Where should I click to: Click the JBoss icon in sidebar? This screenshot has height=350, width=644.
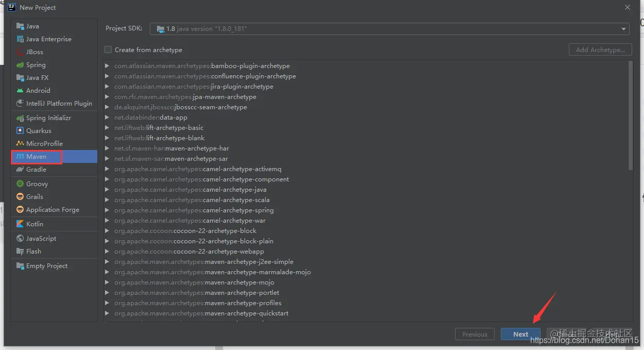(x=20, y=52)
